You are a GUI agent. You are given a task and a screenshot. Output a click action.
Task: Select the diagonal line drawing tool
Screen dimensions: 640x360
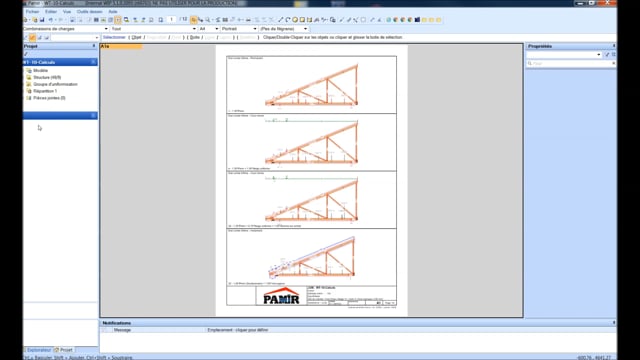280,20
